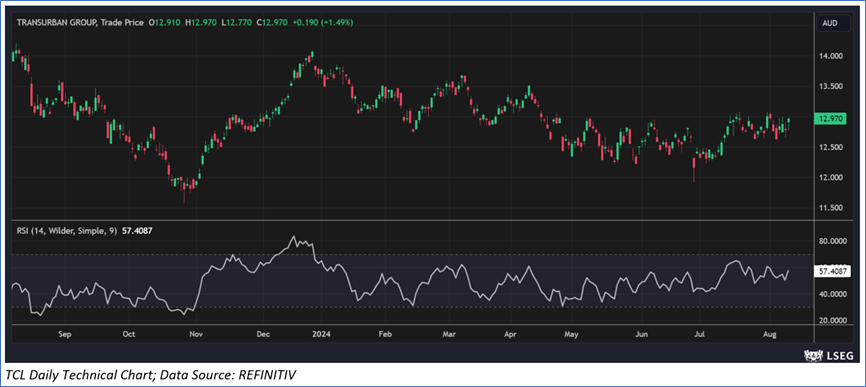Click the Nov date axis label
The image size is (866, 387).
[x=196, y=335]
